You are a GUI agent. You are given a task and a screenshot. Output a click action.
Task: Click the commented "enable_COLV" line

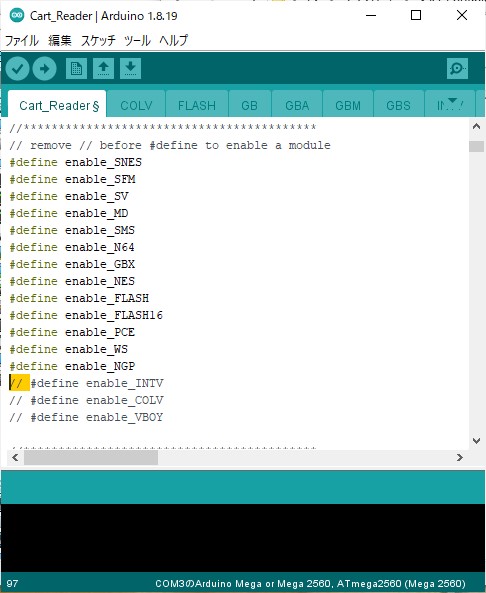pyautogui.click(x=86, y=401)
